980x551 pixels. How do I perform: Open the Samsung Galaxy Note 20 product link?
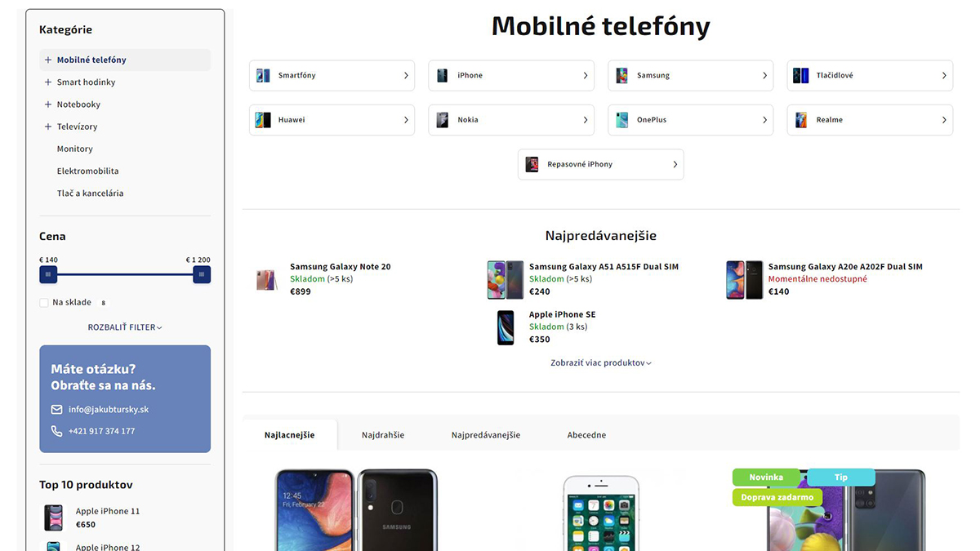tap(341, 267)
